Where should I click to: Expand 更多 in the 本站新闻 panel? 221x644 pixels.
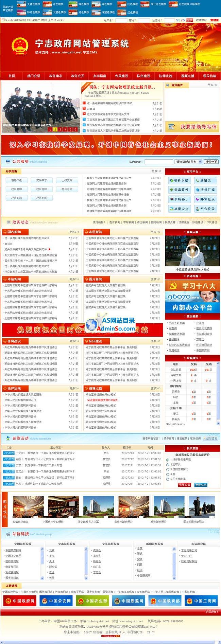coord(74,279)
